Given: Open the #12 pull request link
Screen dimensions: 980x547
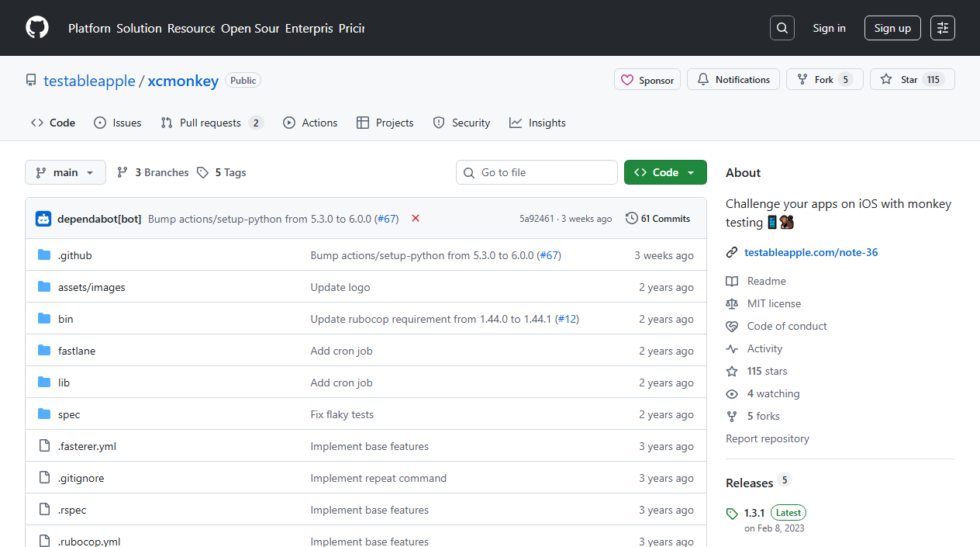Looking at the screenshot, I should [567, 319].
